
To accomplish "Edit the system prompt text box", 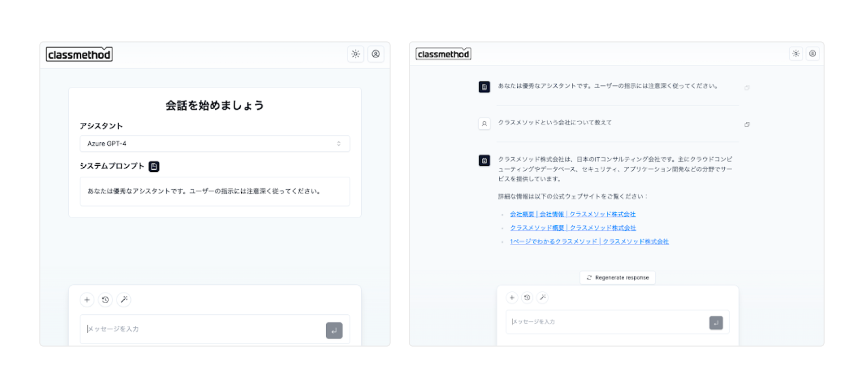I will [214, 191].
